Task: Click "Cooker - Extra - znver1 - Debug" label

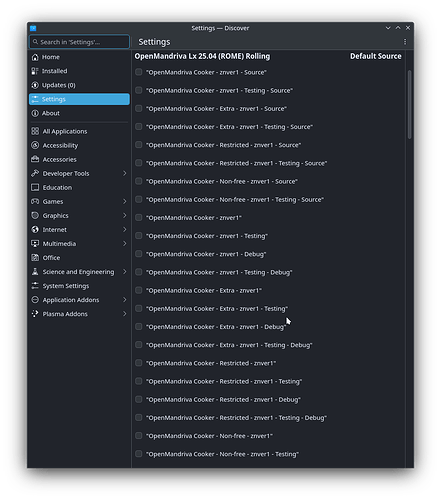Action: (216, 327)
